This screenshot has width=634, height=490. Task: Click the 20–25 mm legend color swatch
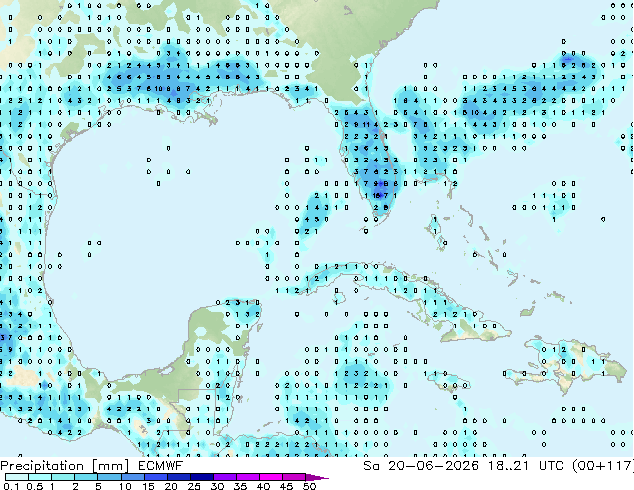pyautogui.click(x=179, y=477)
